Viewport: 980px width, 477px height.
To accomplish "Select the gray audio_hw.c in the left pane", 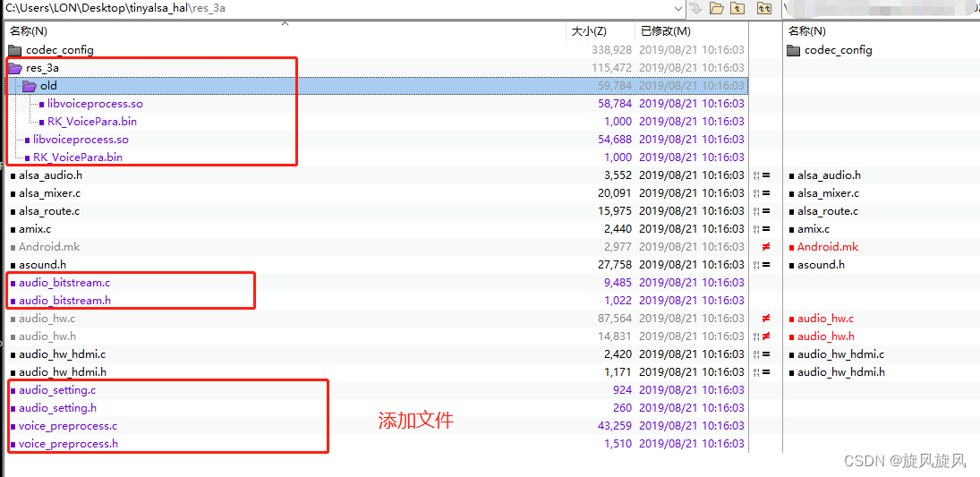I will [x=47, y=319].
